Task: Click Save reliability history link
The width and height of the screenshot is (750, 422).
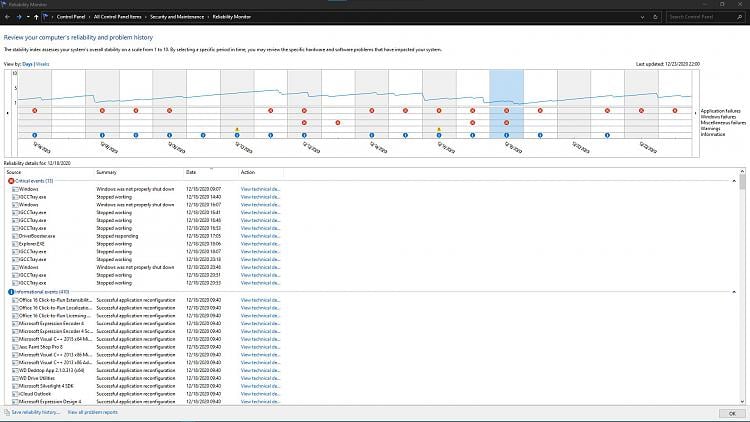Action: 35,412
